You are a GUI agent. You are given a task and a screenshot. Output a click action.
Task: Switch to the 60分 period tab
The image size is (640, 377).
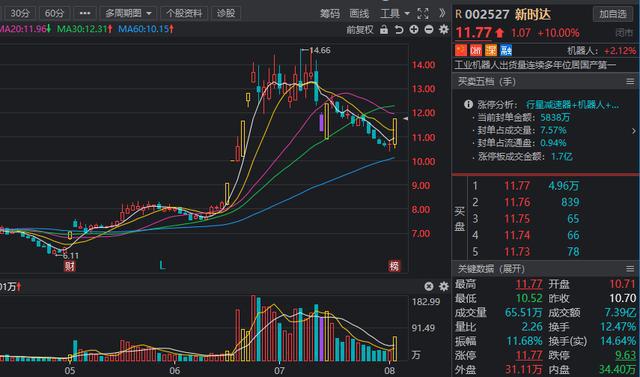54,13
